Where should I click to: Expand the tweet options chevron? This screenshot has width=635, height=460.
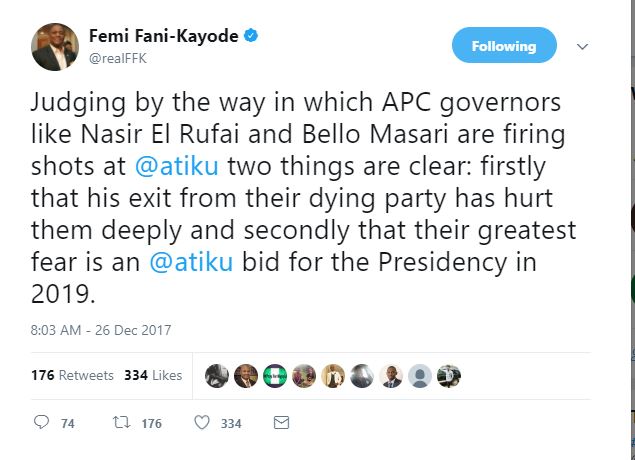point(582,47)
